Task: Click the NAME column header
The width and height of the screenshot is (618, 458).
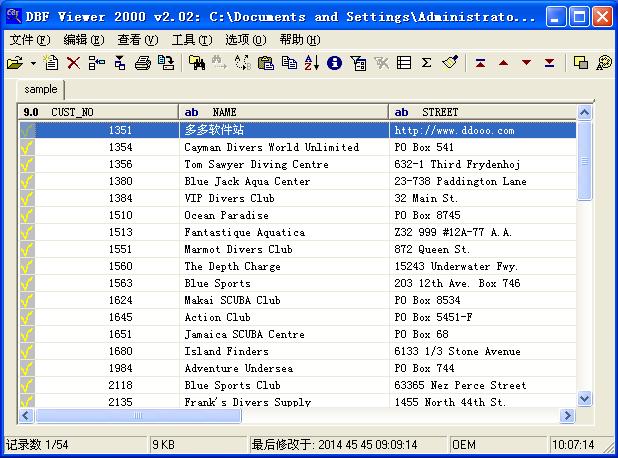Action: click(x=284, y=112)
